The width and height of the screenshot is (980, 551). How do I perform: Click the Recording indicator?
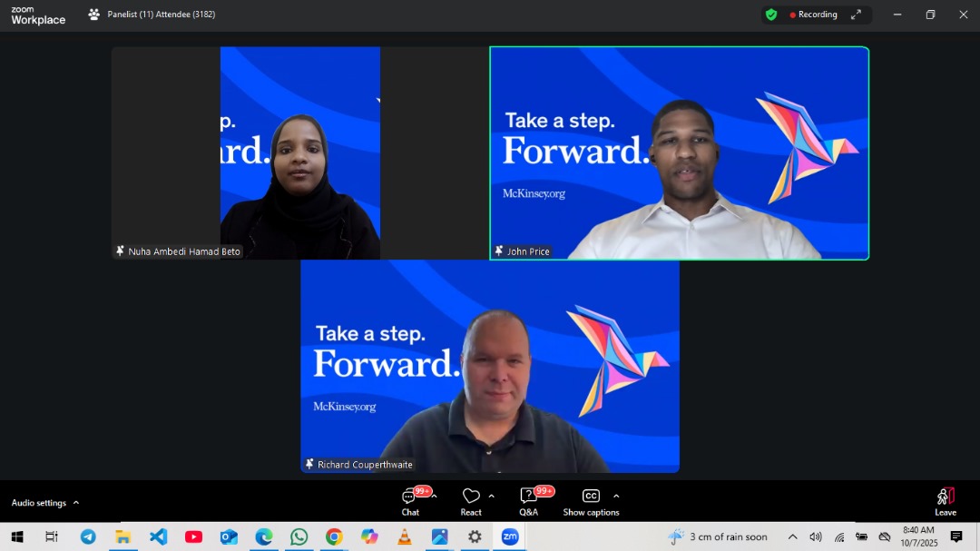coord(813,15)
